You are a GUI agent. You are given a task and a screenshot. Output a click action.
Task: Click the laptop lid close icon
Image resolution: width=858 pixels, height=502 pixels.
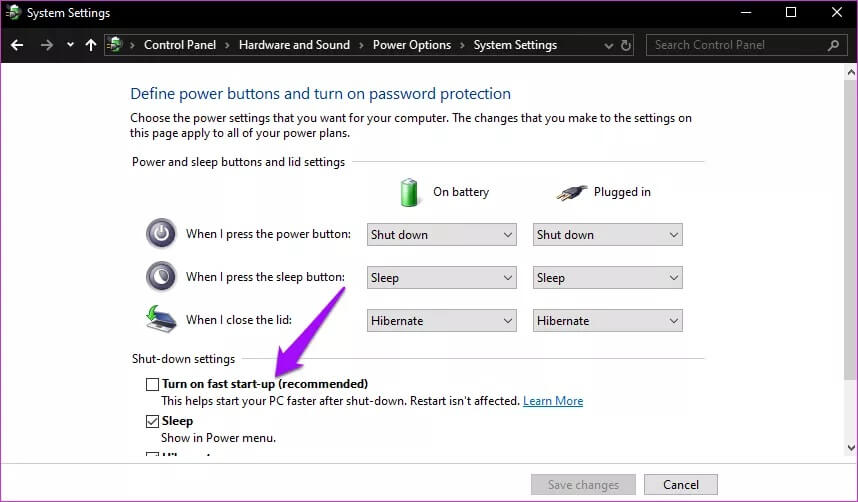(x=161, y=320)
